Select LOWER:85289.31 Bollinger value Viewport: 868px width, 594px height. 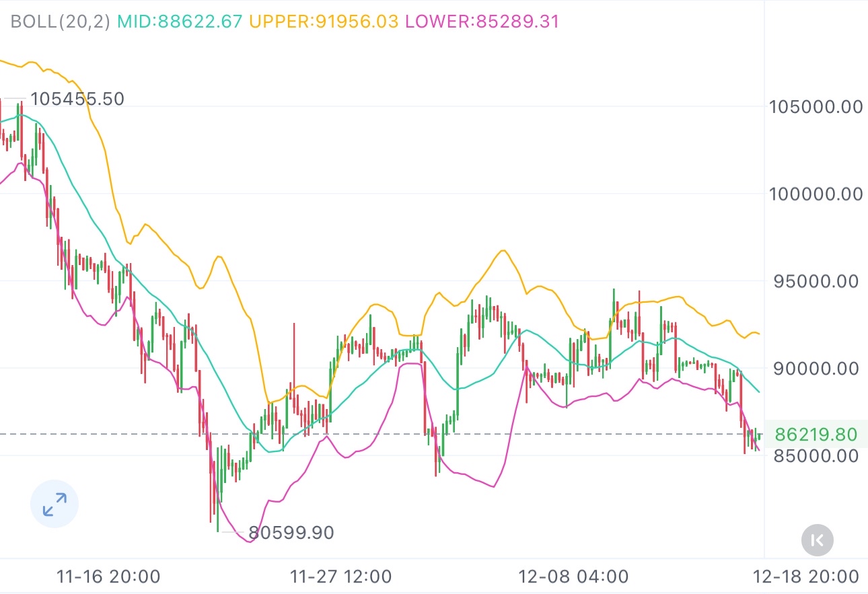pos(482,22)
